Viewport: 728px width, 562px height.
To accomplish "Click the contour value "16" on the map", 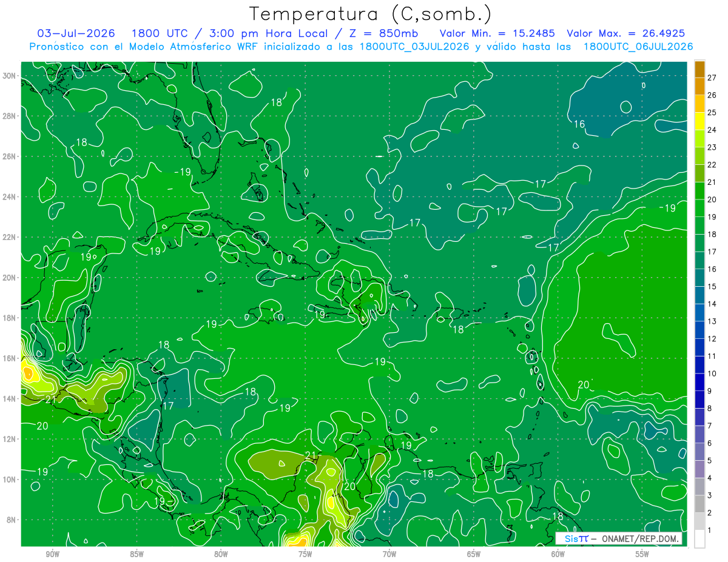I will (x=579, y=124).
